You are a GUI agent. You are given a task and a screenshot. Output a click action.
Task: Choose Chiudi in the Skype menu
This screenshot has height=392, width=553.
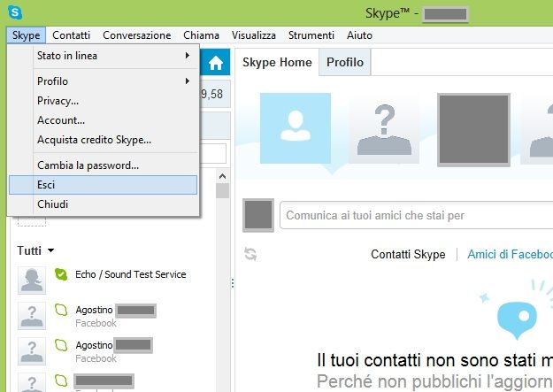click(104, 204)
